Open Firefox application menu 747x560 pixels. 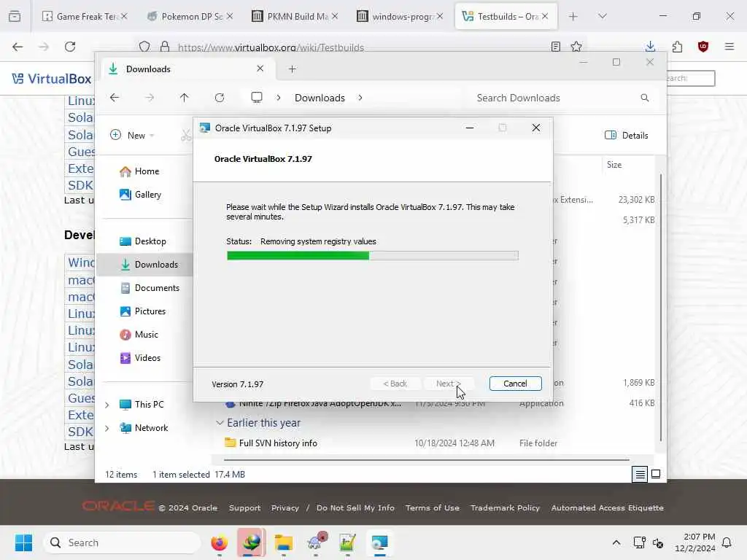(729, 46)
